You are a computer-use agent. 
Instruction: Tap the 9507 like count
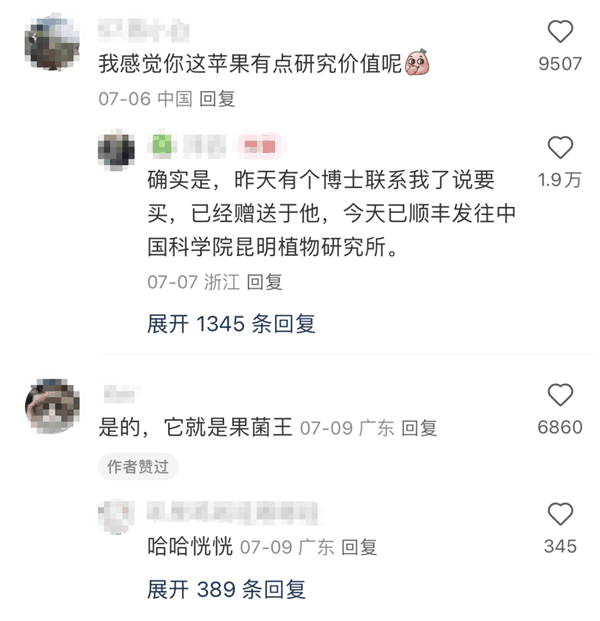click(560, 64)
